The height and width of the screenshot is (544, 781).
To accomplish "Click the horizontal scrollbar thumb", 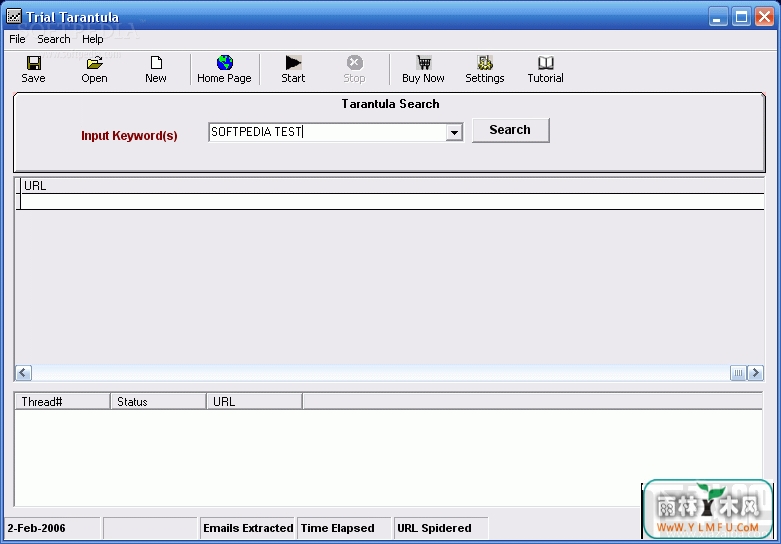I will 738,373.
